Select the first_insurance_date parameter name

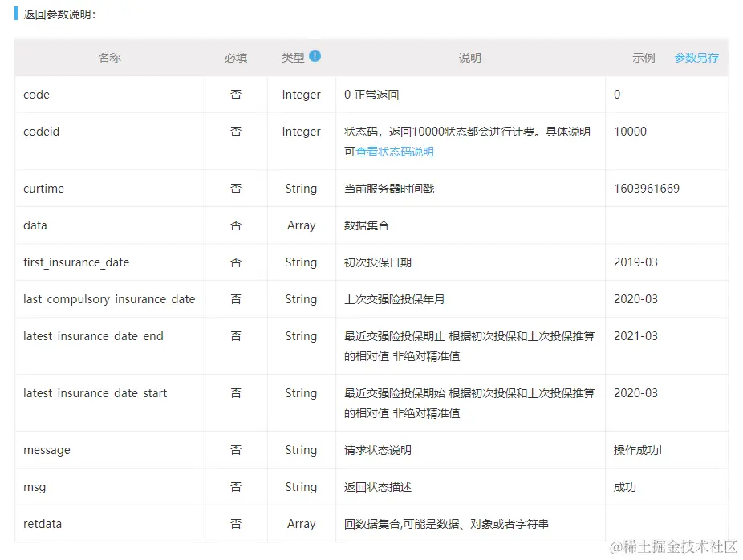tap(76, 262)
